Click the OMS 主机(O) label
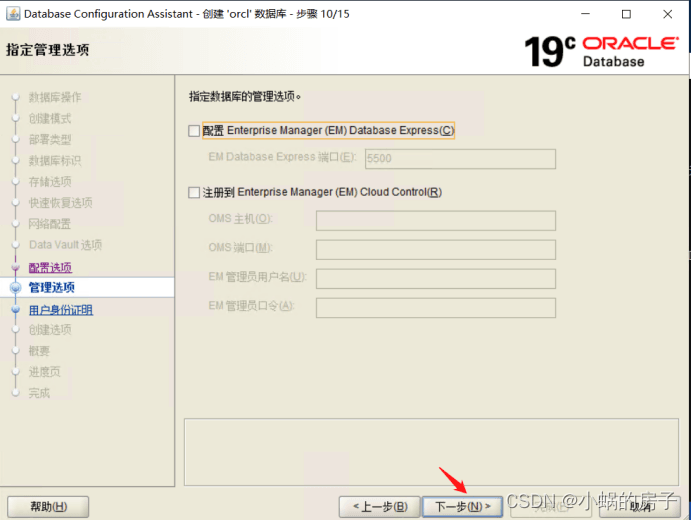The width and height of the screenshot is (692, 520). (241, 219)
